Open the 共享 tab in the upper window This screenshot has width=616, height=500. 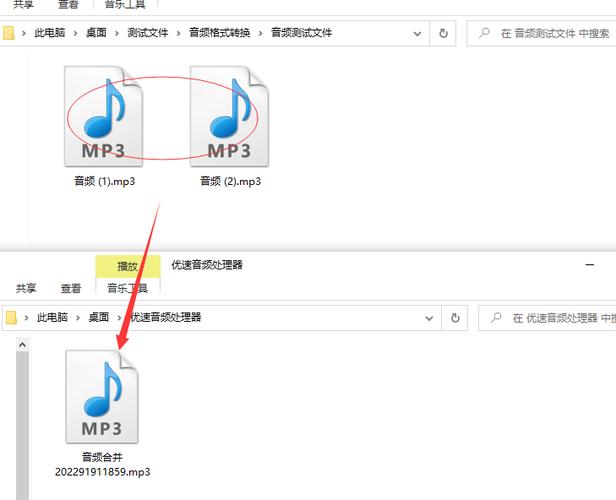point(23,5)
